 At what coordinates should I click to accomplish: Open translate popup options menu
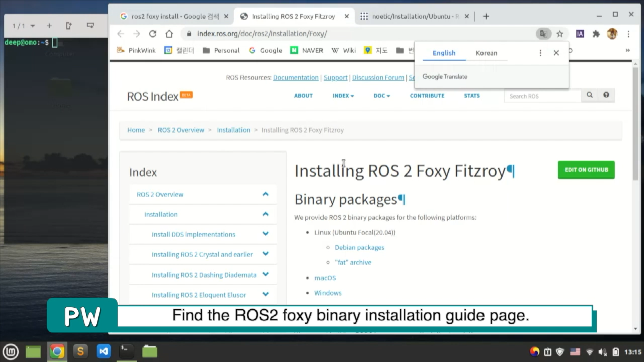coord(540,53)
